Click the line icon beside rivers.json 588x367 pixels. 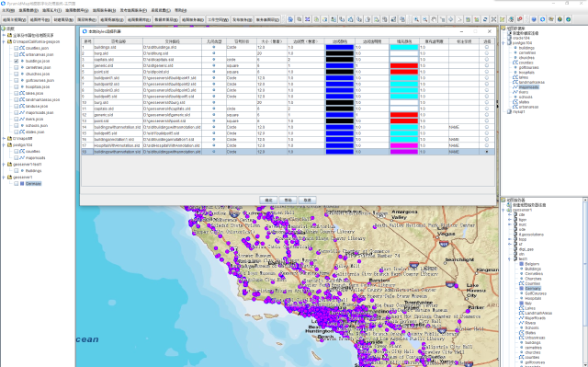point(22,119)
